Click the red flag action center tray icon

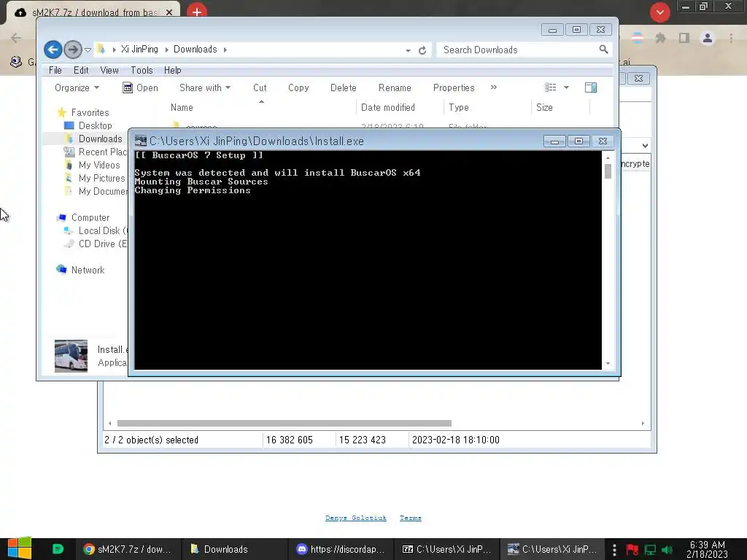coord(632,550)
